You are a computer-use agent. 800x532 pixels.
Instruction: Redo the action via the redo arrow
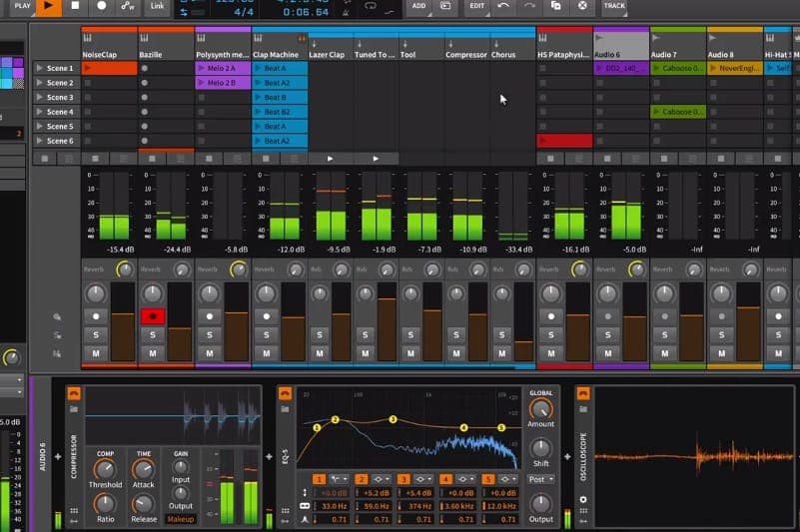click(x=529, y=6)
